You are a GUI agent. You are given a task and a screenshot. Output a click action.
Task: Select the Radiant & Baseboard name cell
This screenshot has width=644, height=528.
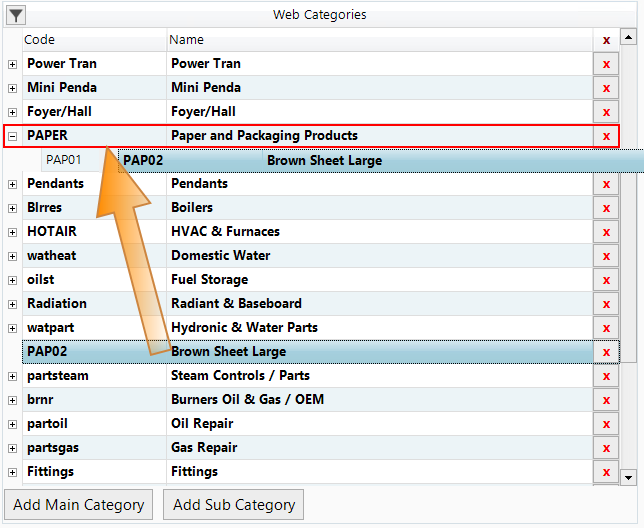click(380, 304)
